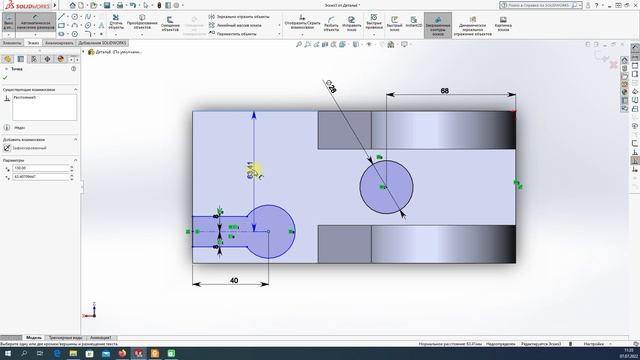This screenshot has width=640, height=360.
Task: Select the Text sketch tool
Action: (x=101, y=25)
